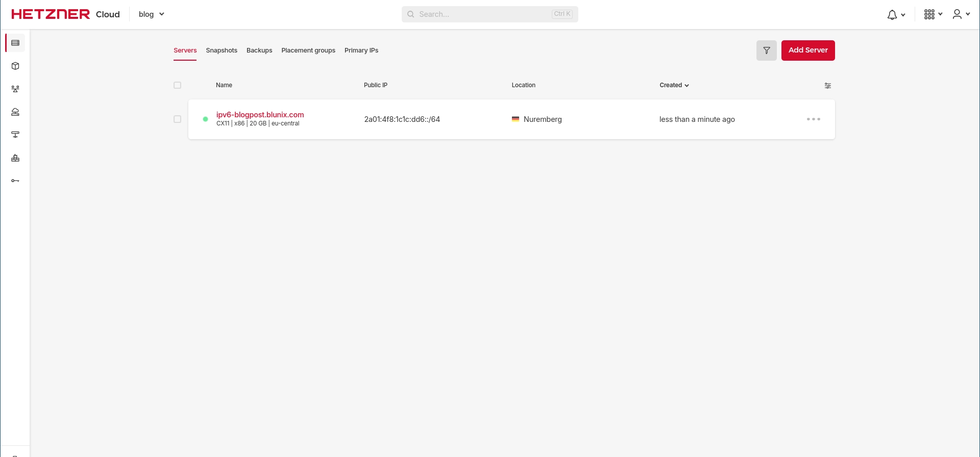Screen dimensions: 980x457
Task: Switch to the Primary IPs tab
Action: coord(361,50)
